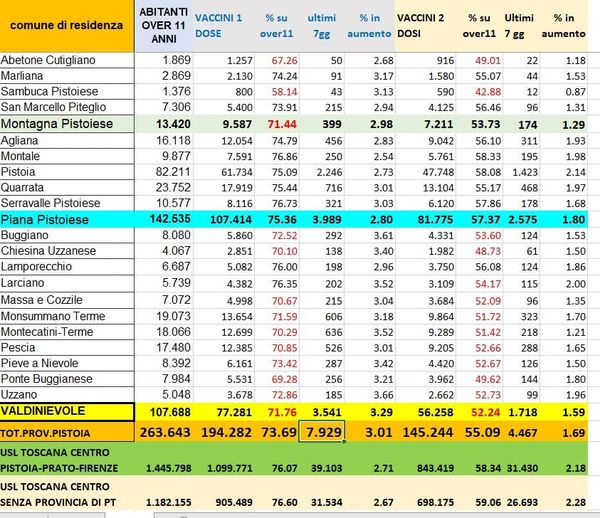
Task: Select '2.00' increase value for Larciano
Action: tap(576, 284)
